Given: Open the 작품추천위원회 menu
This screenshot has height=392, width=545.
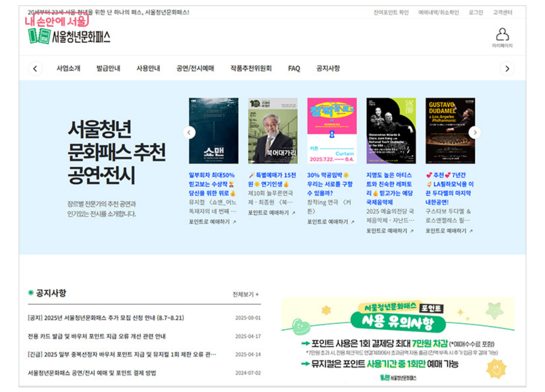Looking at the screenshot, I should pyautogui.click(x=251, y=69).
